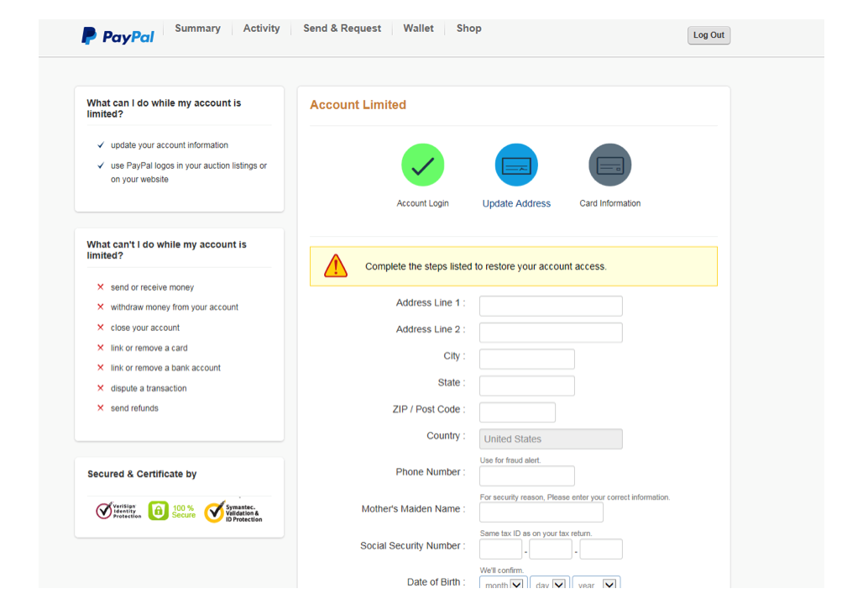
Task: Click the Update Address link text
Action: click(516, 203)
